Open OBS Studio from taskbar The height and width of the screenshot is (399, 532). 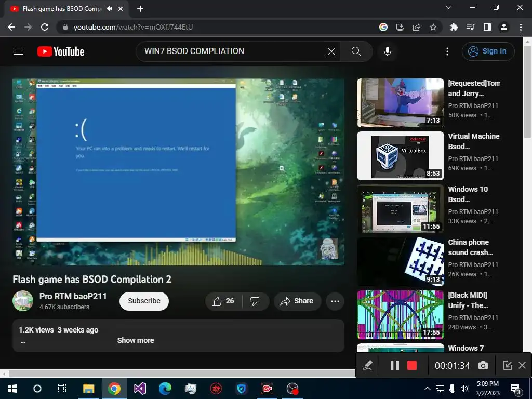[292, 389]
